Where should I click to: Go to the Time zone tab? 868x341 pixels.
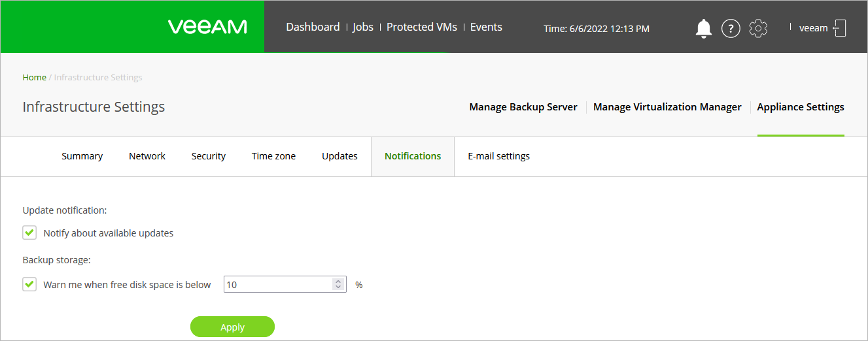click(x=273, y=156)
